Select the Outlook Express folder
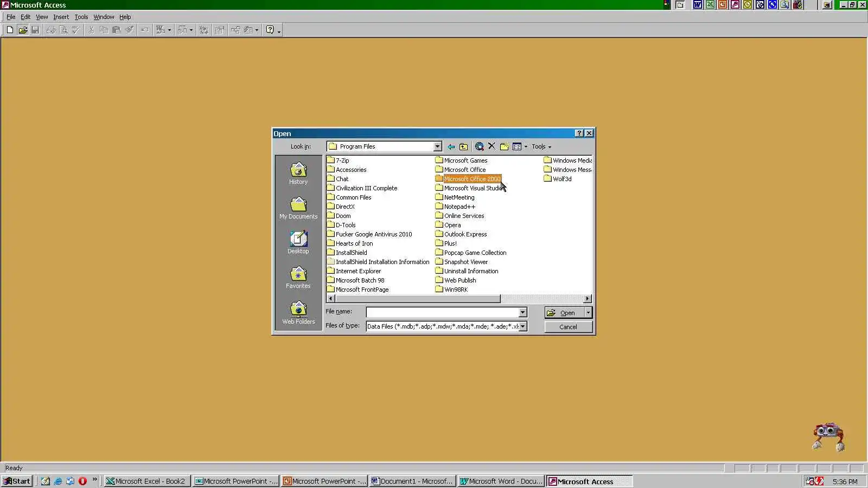The image size is (868, 488). click(461, 234)
